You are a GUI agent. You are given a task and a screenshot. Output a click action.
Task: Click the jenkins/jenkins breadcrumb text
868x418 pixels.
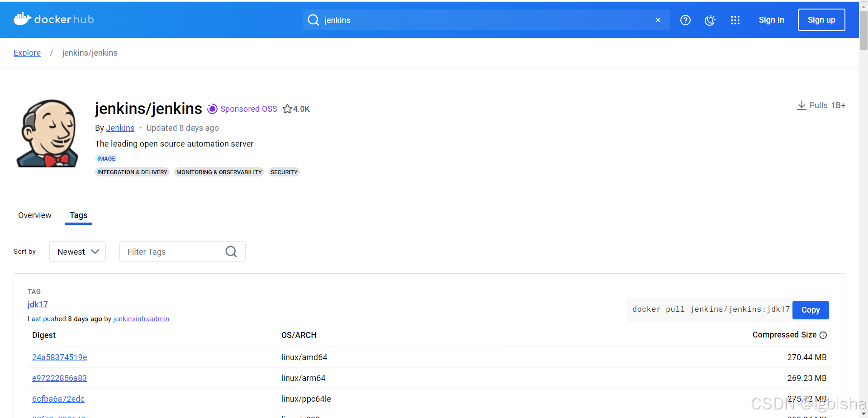tap(90, 53)
